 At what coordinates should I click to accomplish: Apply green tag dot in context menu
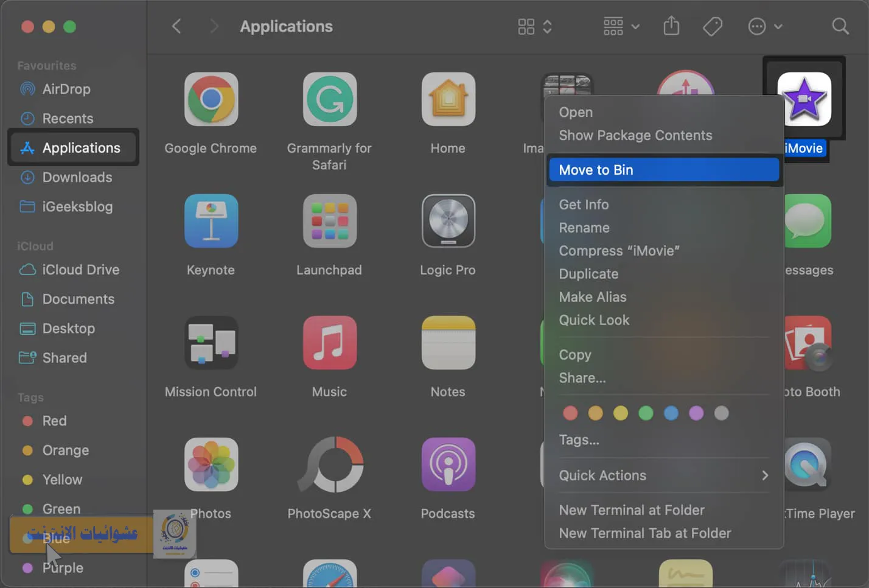point(646,413)
